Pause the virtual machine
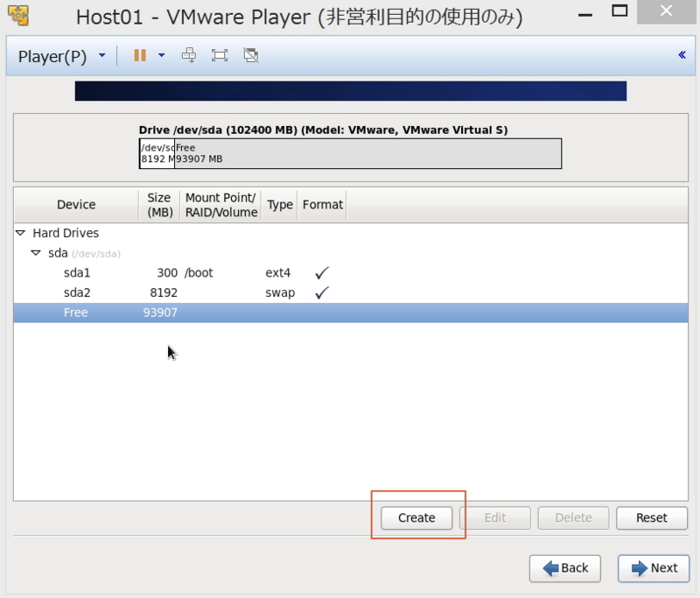The height and width of the screenshot is (598, 700). pos(140,55)
